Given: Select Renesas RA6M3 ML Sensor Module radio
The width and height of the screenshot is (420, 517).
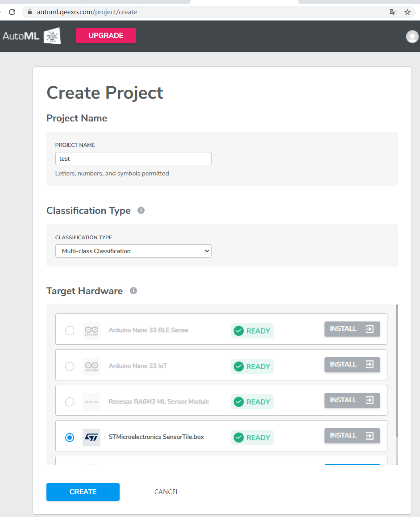Looking at the screenshot, I should [70, 402].
